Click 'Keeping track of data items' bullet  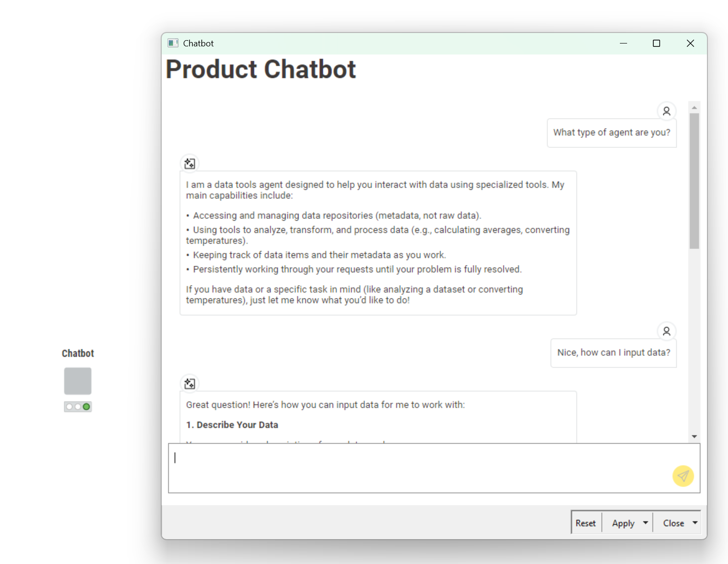point(316,255)
